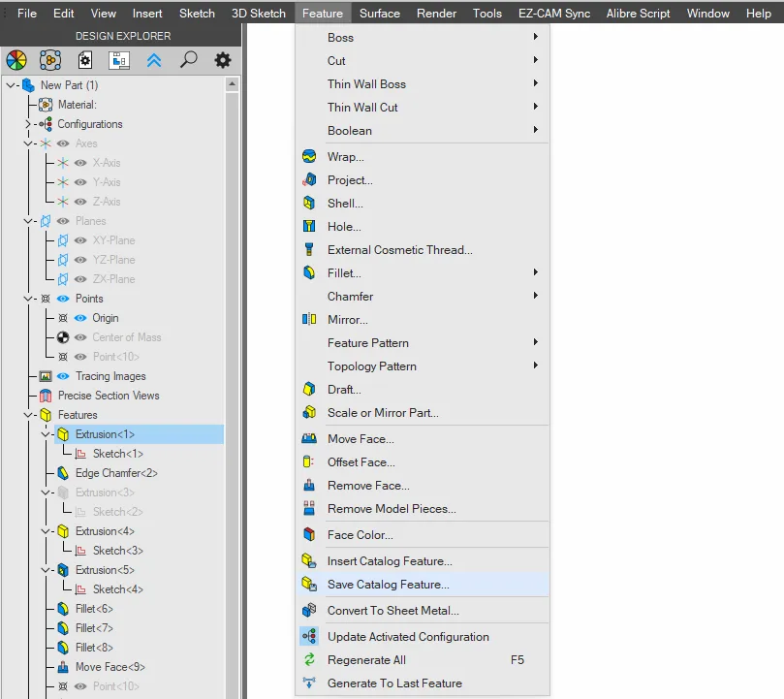The width and height of the screenshot is (784, 699).
Task: Choose Generate To Last Feature
Action: (x=423, y=683)
